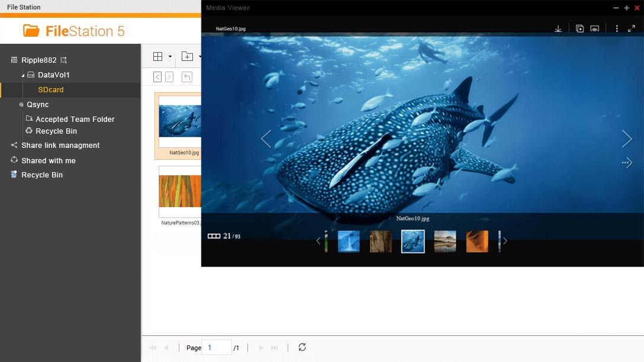Viewport: 644px width, 362px height.
Task: Download the current photo in Media Viewer
Action: [x=558, y=29]
